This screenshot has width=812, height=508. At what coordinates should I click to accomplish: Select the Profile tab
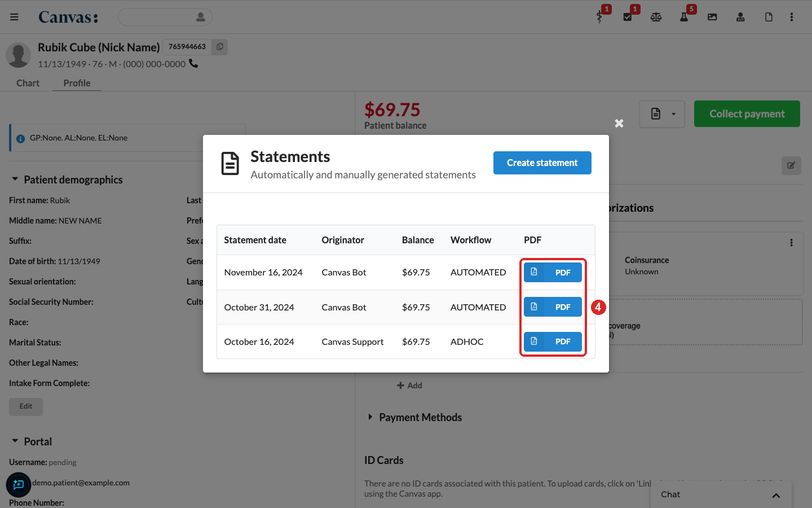point(77,83)
